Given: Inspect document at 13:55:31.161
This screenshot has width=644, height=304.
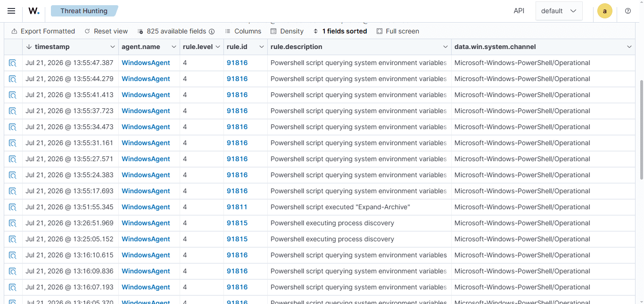Looking at the screenshot, I should tap(13, 143).
